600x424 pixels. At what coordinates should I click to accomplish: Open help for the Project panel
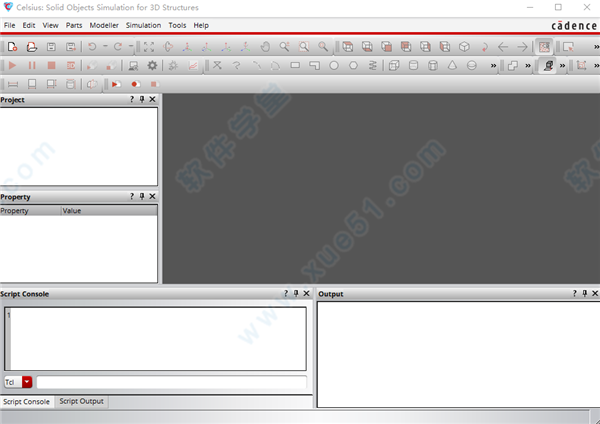(132, 99)
